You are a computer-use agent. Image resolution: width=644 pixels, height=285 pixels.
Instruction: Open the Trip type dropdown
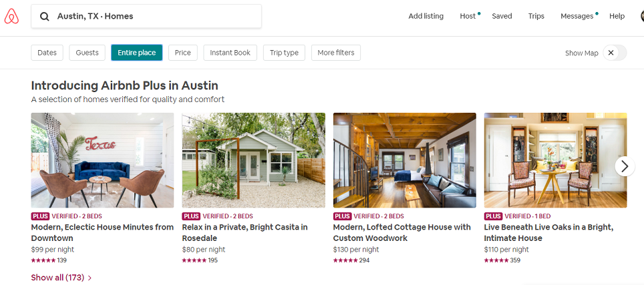(284, 53)
